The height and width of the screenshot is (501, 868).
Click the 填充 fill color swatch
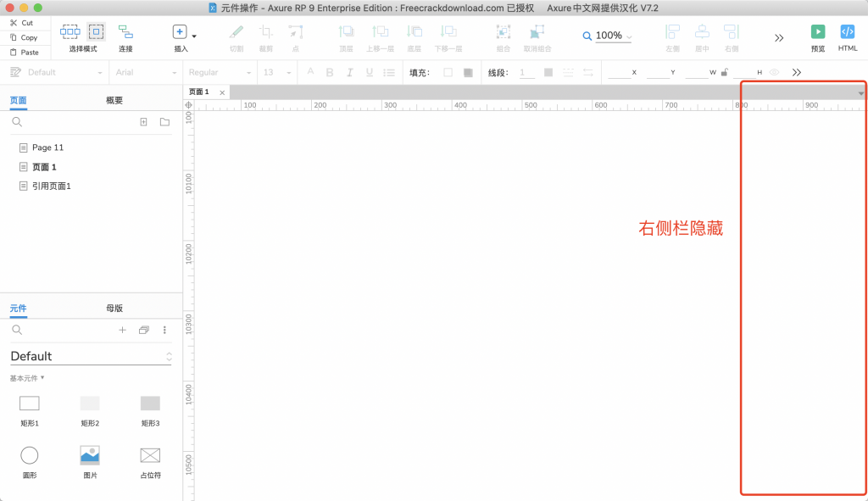click(448, 72)
